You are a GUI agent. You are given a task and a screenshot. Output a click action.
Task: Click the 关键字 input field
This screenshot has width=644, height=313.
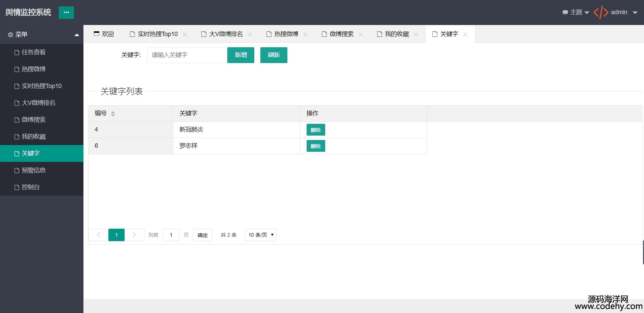pos(186,55)
